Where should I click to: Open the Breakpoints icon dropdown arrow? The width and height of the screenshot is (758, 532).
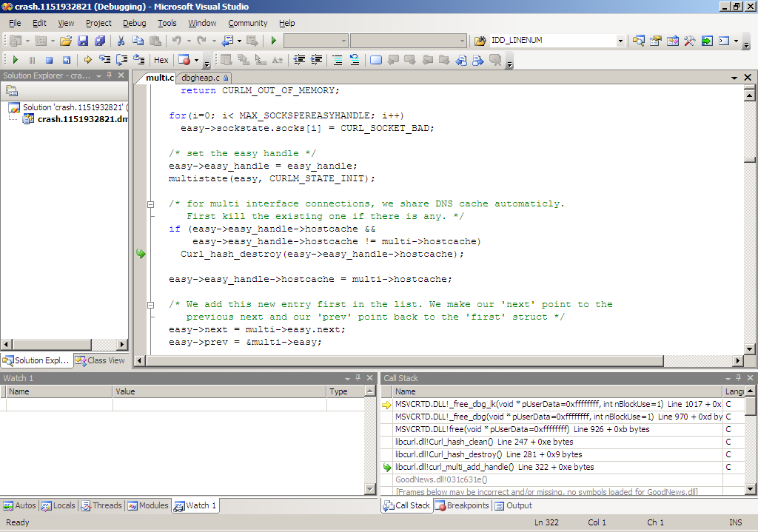pos(196,60)
